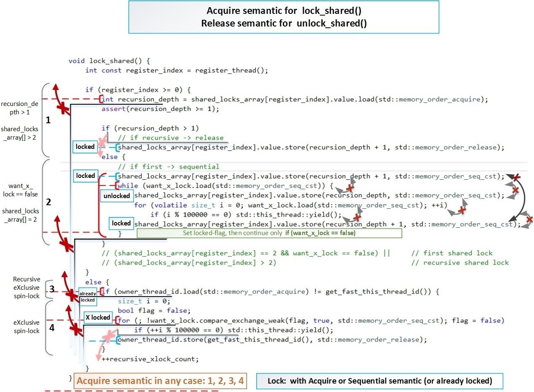
Task: Click the "X locked" badge near the compare_exchange loop
Action: pos(98,318)
